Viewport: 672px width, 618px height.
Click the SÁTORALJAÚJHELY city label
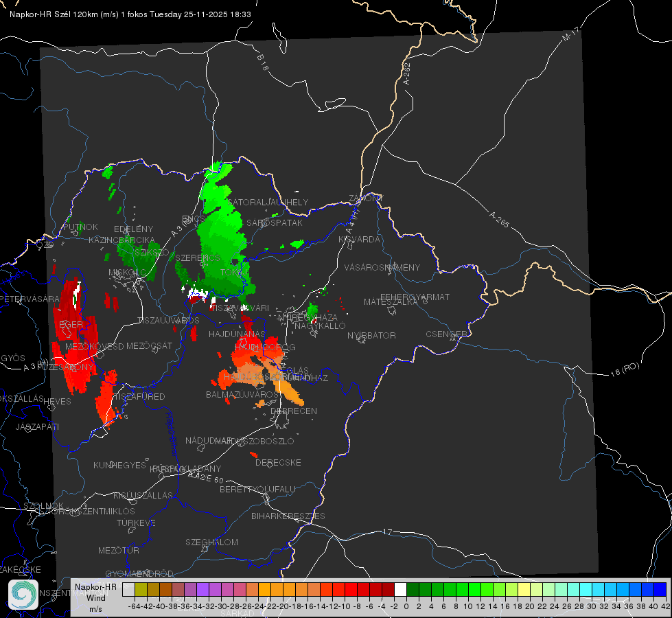[x=268, y=203]
